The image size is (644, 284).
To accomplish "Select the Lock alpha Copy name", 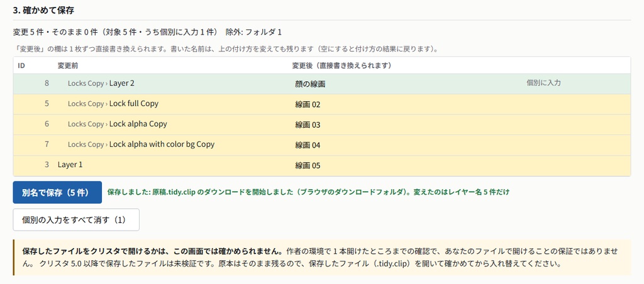I will pyautogui.click(x=138, y=124).
